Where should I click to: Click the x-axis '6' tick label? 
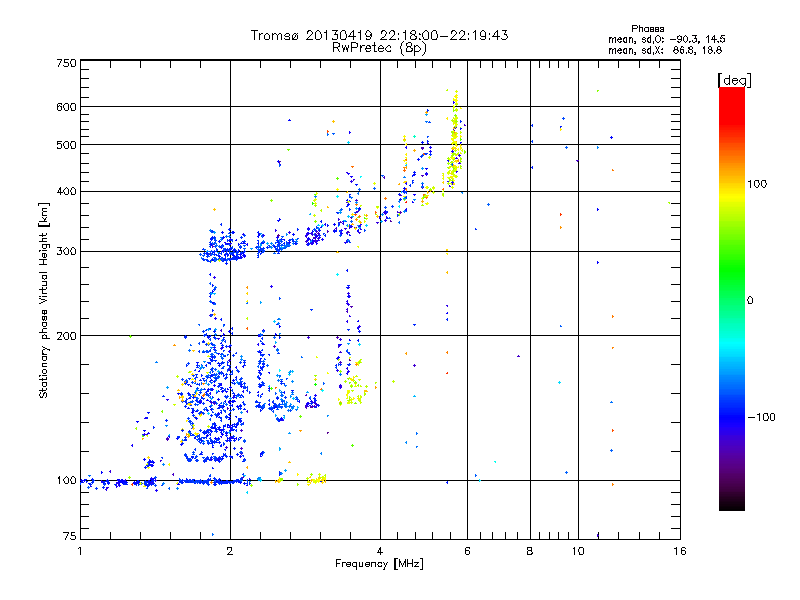point(467,551)
